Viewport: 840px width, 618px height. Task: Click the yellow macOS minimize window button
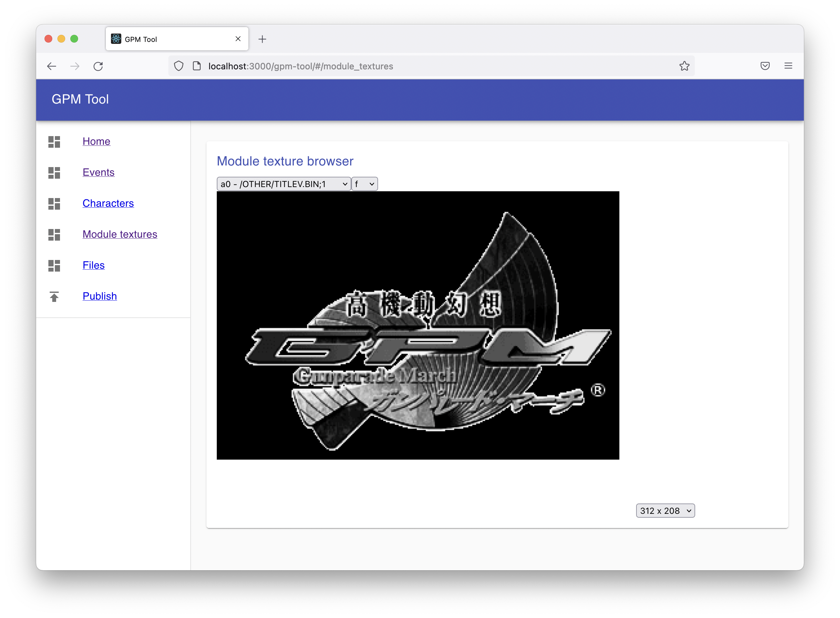[61, 39]
